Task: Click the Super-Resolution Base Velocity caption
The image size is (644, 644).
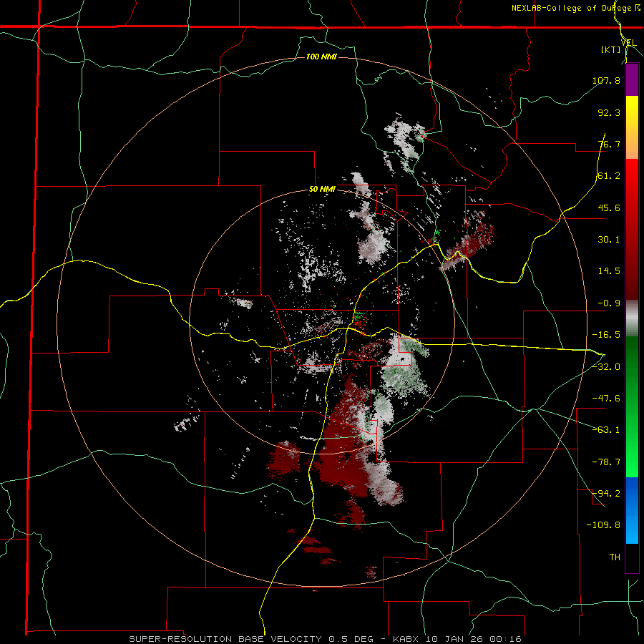Action: 325,639
